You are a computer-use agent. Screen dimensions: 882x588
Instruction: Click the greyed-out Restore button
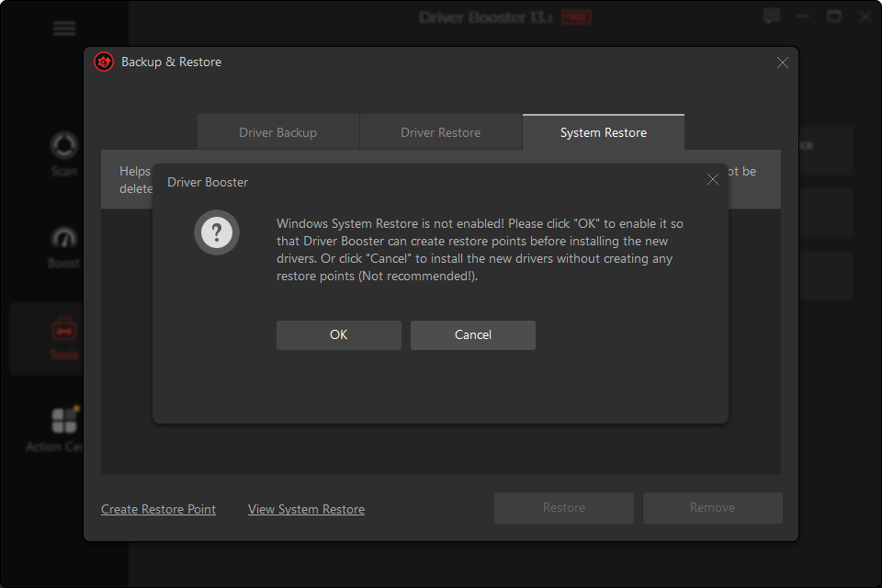563,508
